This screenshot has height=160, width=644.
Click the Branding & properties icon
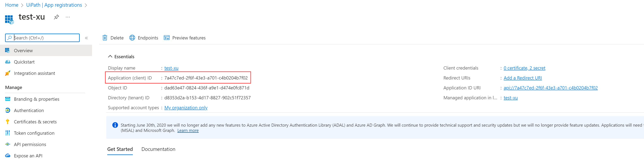[8, 99]
